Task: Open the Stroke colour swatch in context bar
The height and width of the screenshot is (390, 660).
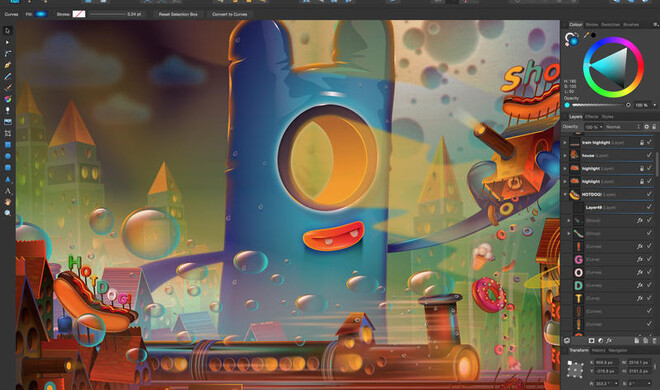Action: click(x=79, y=14)
